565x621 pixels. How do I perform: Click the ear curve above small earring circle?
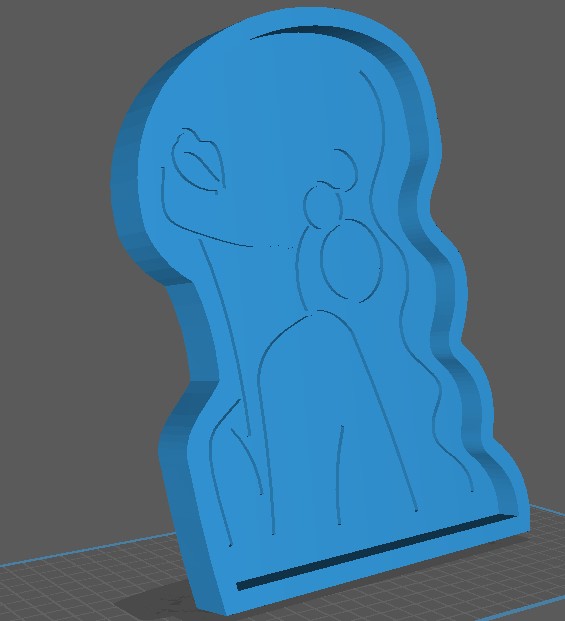(346, 166)
